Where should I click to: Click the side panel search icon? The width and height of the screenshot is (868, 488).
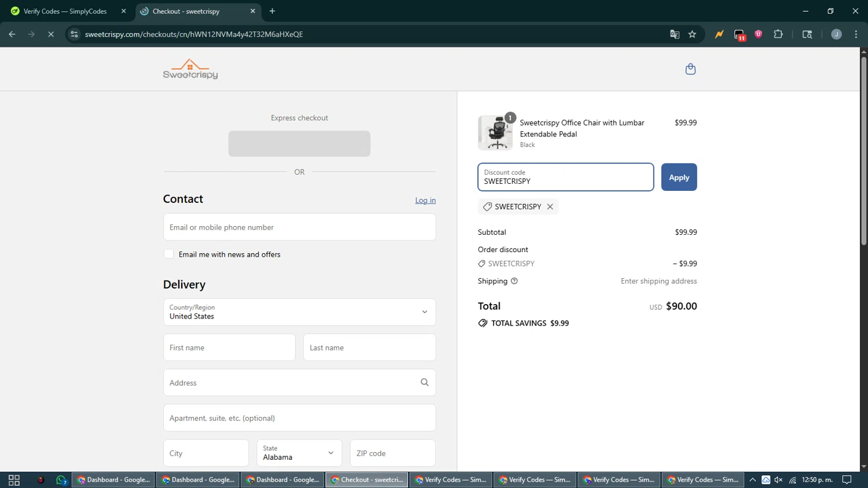[807, 34]
